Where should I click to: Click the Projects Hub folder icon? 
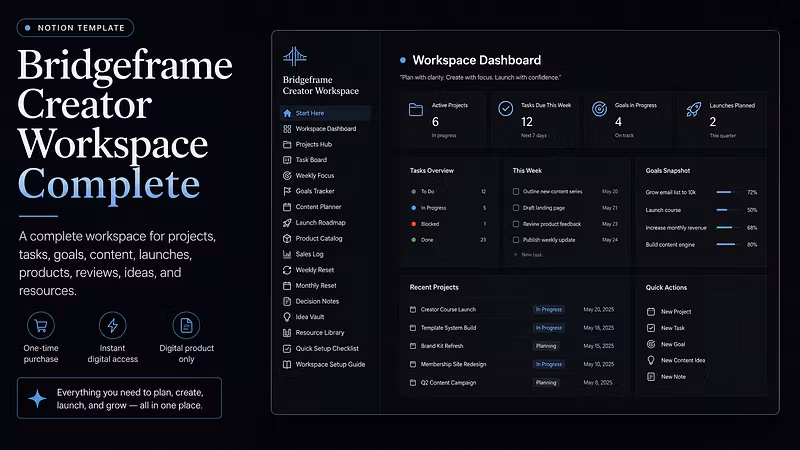click(287, 144)
